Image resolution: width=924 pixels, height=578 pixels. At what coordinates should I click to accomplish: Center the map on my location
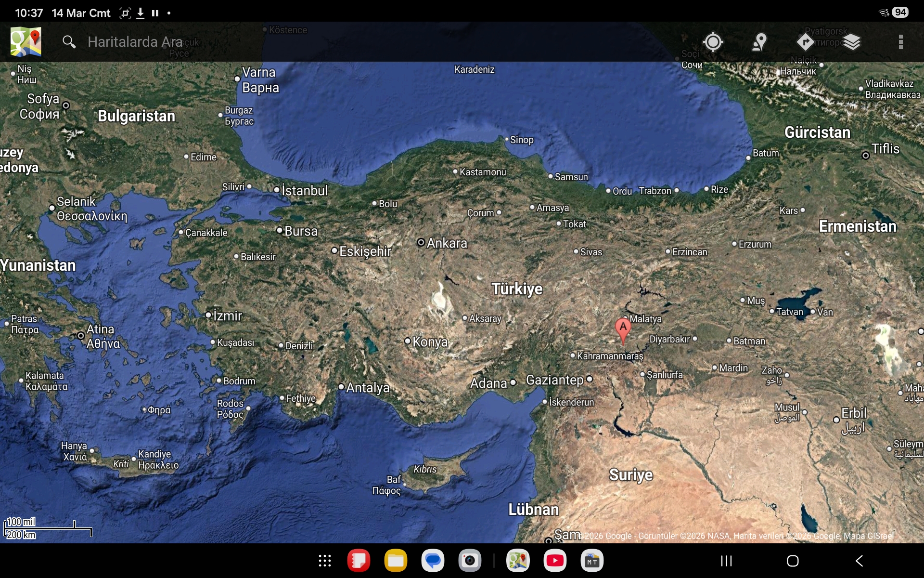[713, 42]
